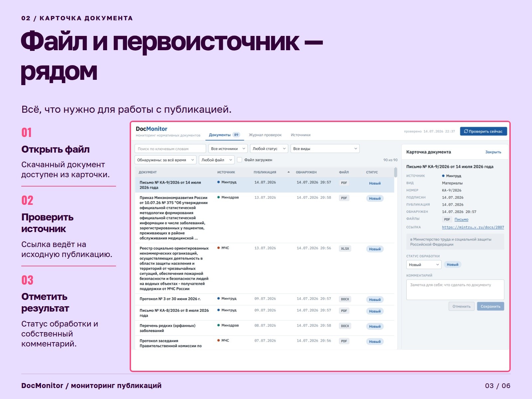Viewport: 532px width, 399px height.
Task: Expand the Все источники dropdown
Action: (x=228, y=149)
